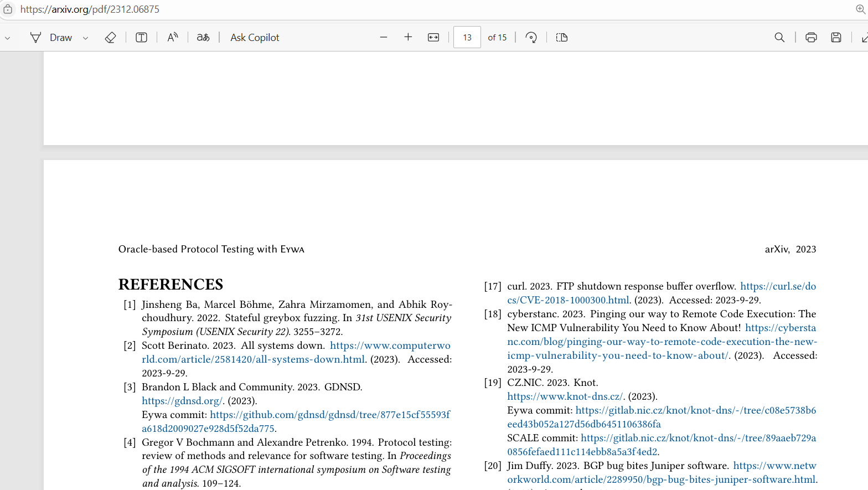Click 'Brandon L Black and Community' text

[x=218, y=387]
